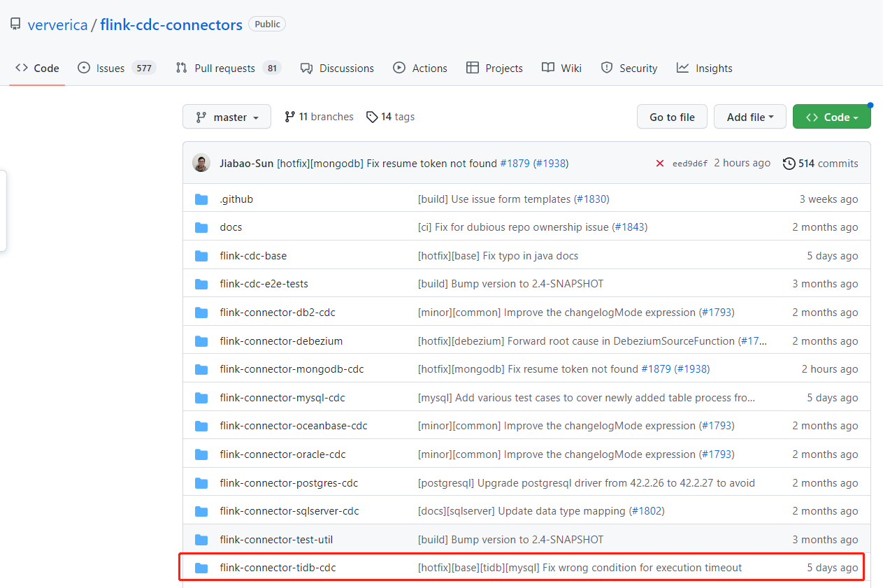Viewport: 883px width, 588px height.
Task: Click Jiabao-Sun's avatar thumbnail
Action: 201,163
